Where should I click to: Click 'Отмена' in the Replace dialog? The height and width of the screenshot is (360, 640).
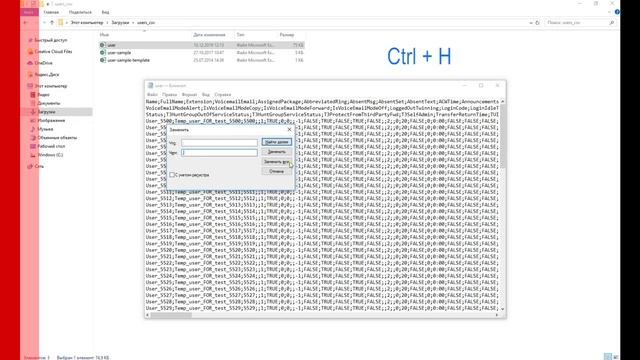(276, 171)
